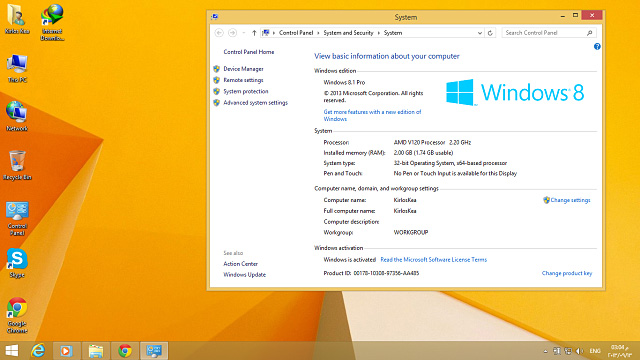Open Advanced system settings
This screenshot has width=640, height=360.
point(256,103)
